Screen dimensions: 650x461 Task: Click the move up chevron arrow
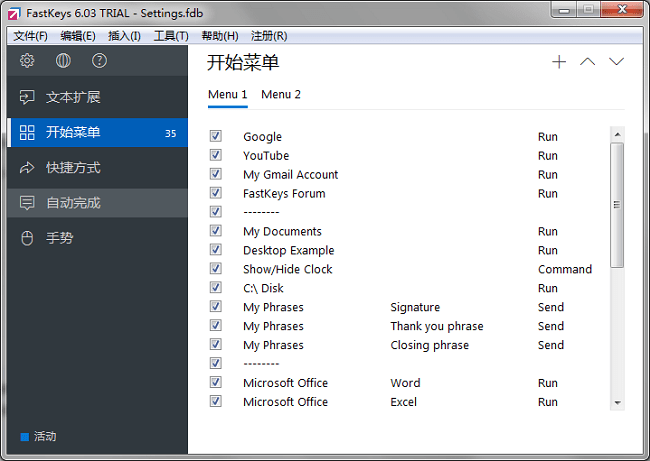coord(588,62)
